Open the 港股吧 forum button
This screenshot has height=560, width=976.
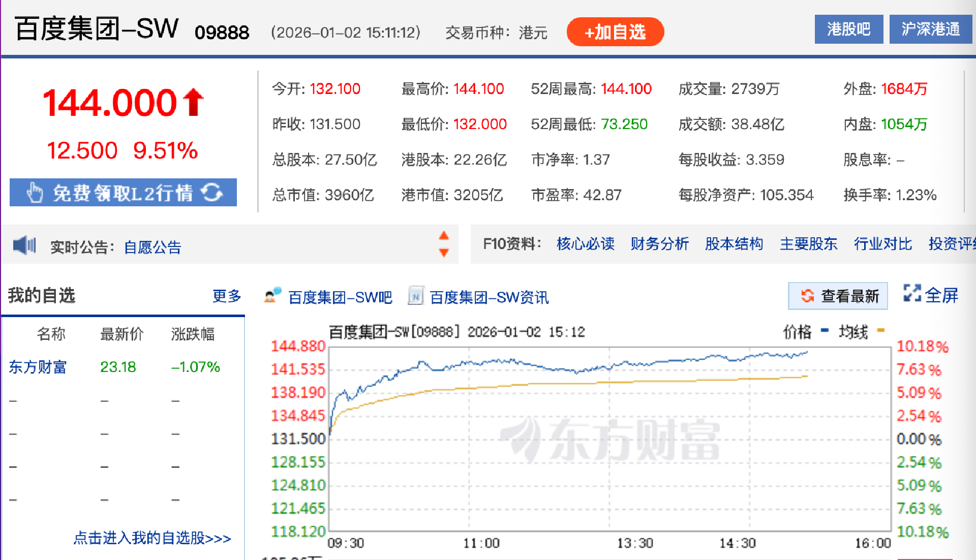pos(848,29)
